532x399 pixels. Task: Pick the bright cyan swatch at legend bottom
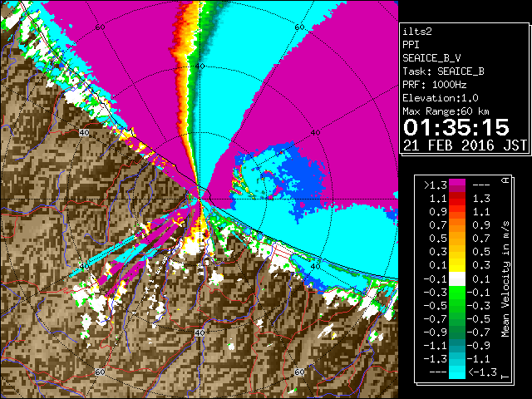click(457, 375)
